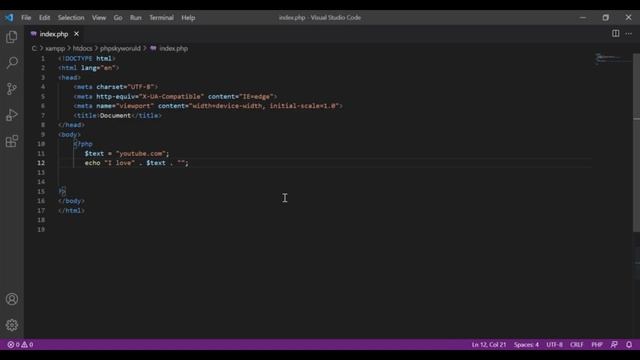Click the C: breadcrumb segment
Screen dimensions: 640x360
pos(35,48)
